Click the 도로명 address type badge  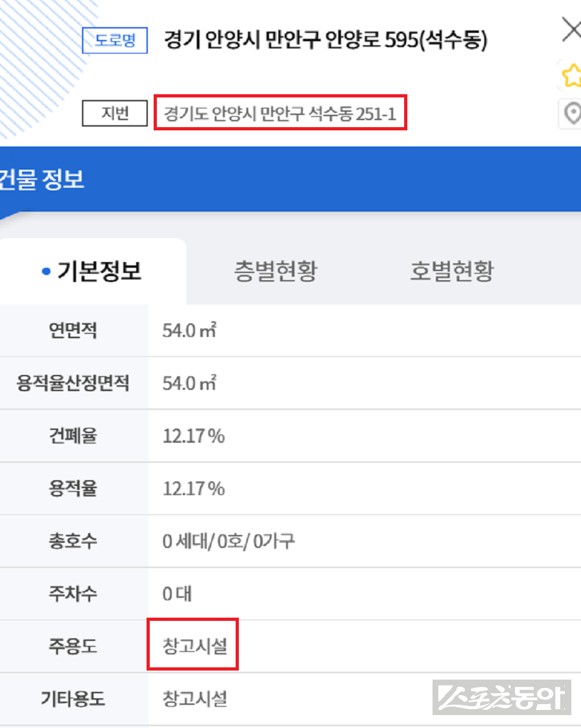[114, 40]
